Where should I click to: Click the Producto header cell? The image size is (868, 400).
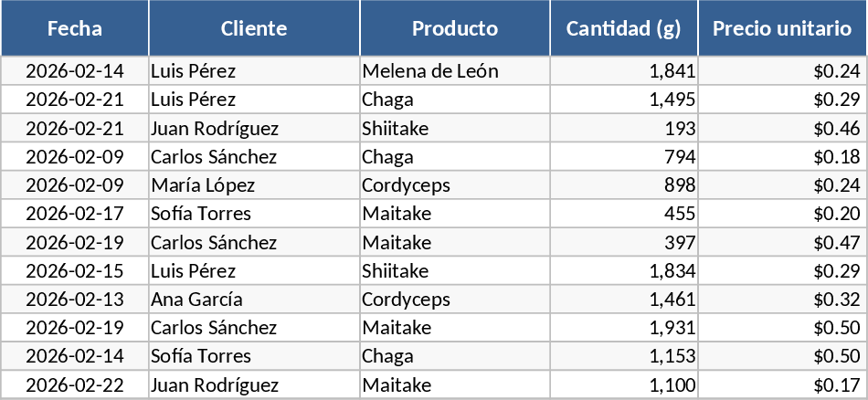point(455,28)
